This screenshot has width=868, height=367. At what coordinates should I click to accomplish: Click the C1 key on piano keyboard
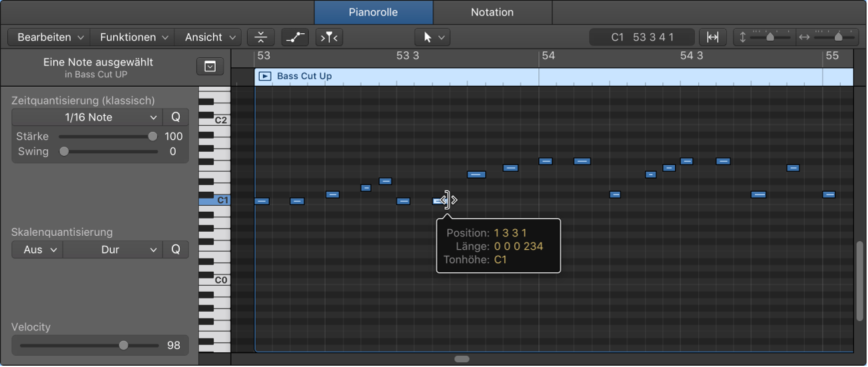tap(215, 200)
